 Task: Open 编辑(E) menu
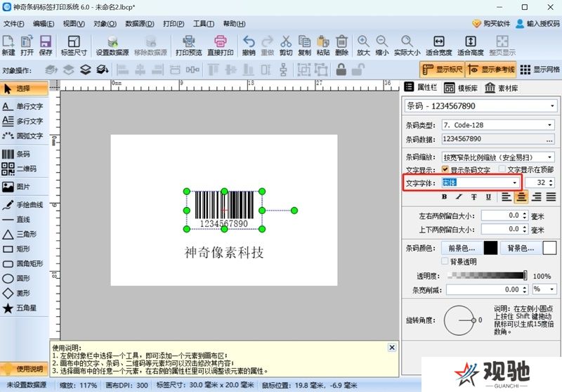click(44, 24)
